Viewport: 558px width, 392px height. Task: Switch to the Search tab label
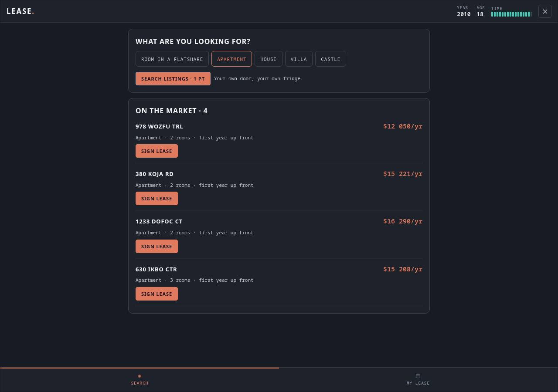(x=139, y=383)
